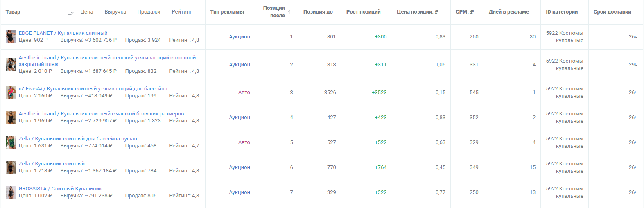The width and height of the screenshot is (644, 208).
Task: Click the Рост позиций column header
Action: (364, 12)
